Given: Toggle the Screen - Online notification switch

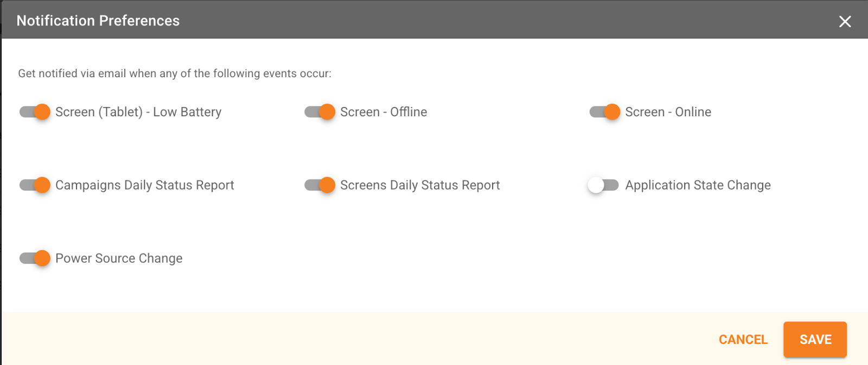Looking at the screenshot, I should (x=604, y=112).
